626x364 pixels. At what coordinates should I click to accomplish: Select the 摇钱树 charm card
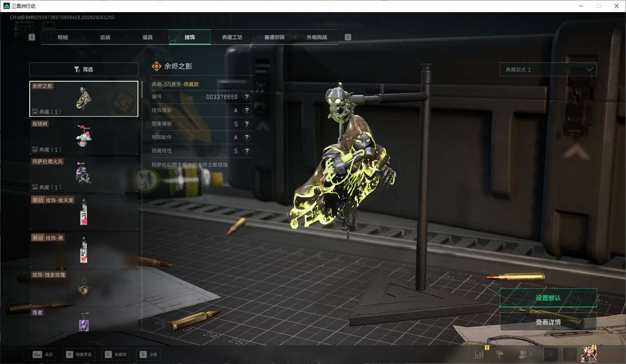coord(84,136)
